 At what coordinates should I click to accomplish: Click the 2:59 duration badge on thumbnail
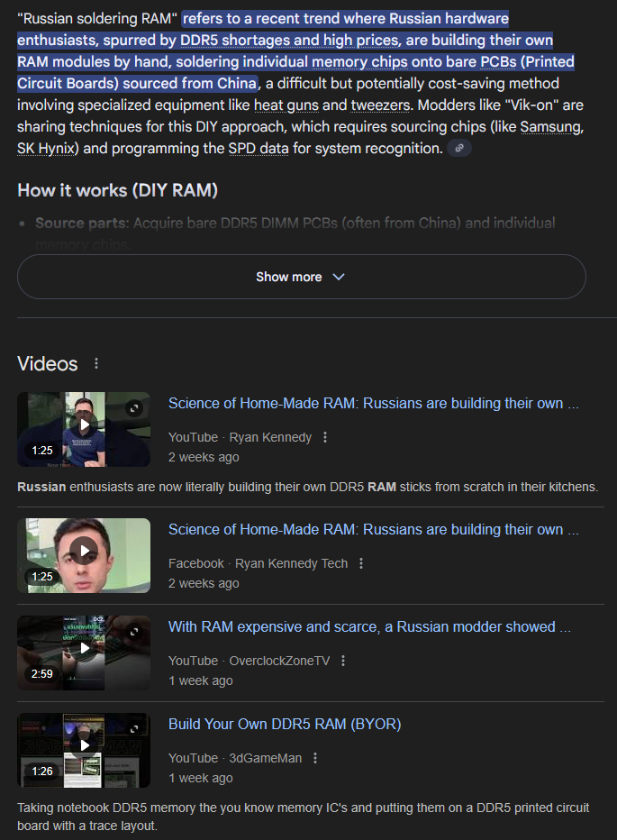coord(41,674)
